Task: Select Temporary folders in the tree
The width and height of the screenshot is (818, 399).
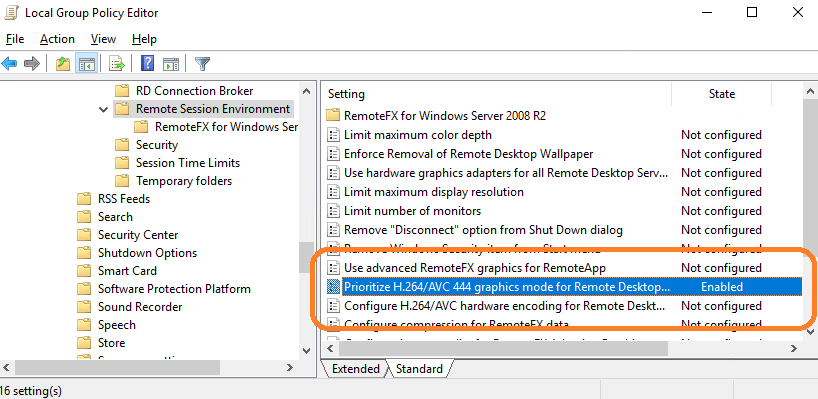Action: coord(184,181)
